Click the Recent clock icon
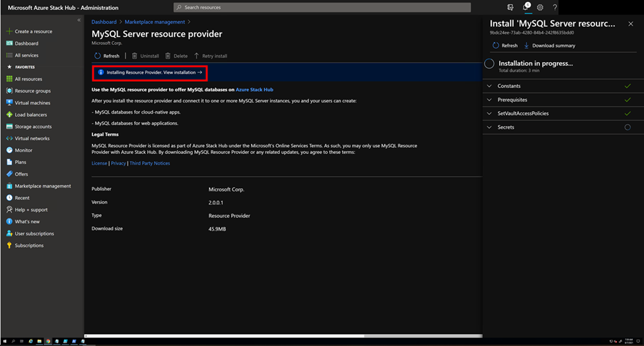Viewport: 644px width, 346px height. 9,198
